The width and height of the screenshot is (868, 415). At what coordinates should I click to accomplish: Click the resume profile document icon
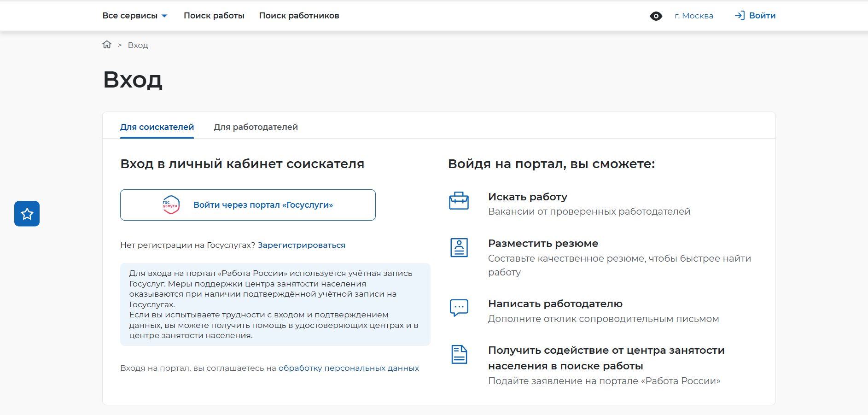pyautogui.click(x=459, y=248)
